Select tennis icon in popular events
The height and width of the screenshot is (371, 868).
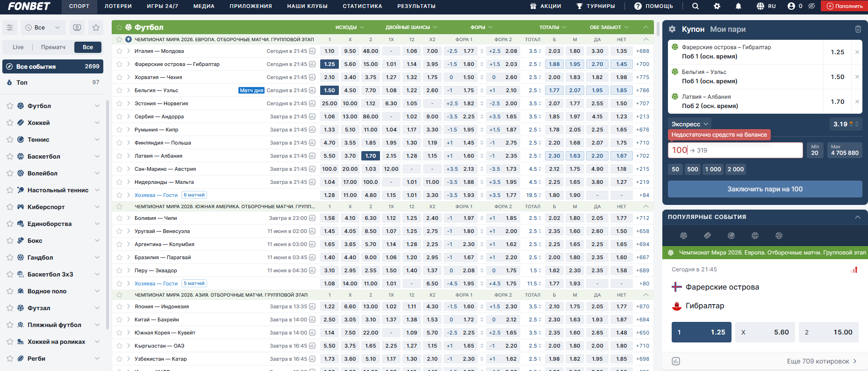pos(731,235)
